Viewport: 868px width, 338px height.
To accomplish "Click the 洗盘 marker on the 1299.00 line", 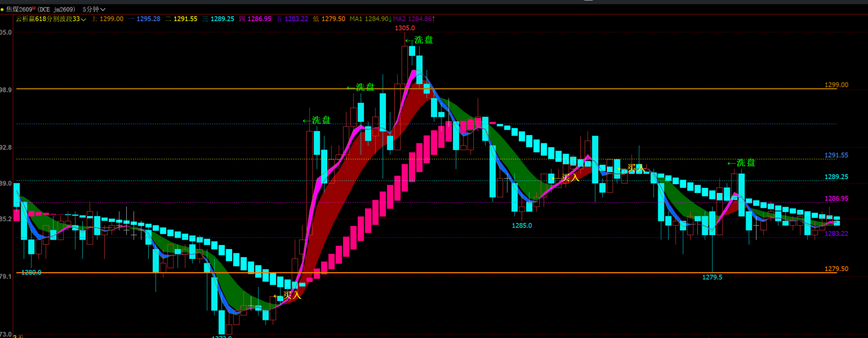I will (361, 87).
